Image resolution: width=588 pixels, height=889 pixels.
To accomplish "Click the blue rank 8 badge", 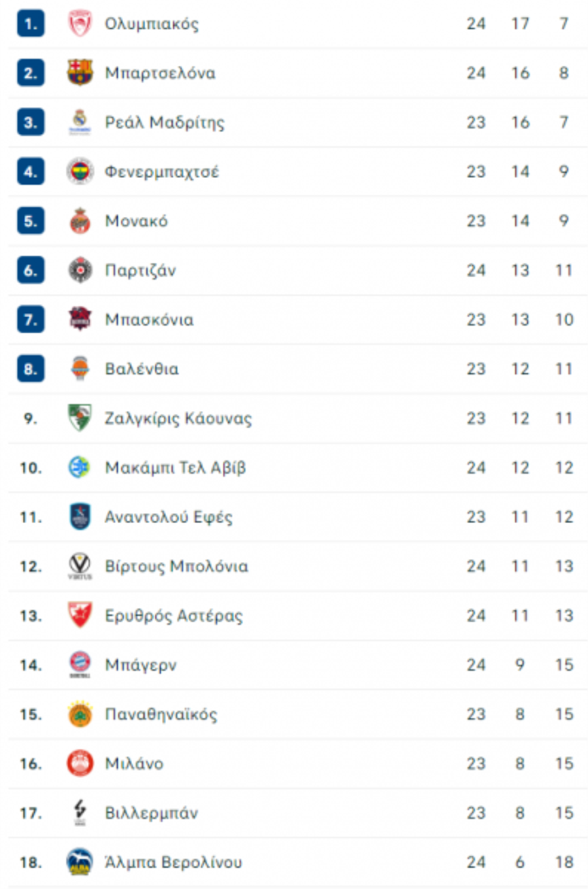I will point(31,369).
